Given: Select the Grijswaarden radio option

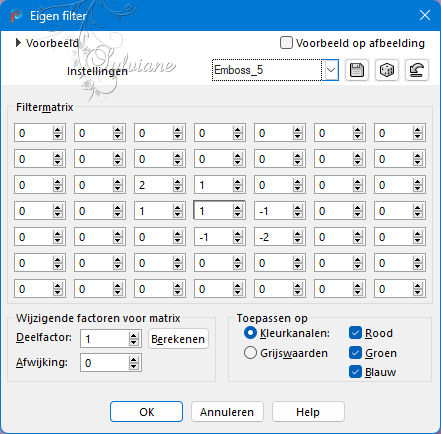Looking at the screenshot, I should click(x=250, y=353).
